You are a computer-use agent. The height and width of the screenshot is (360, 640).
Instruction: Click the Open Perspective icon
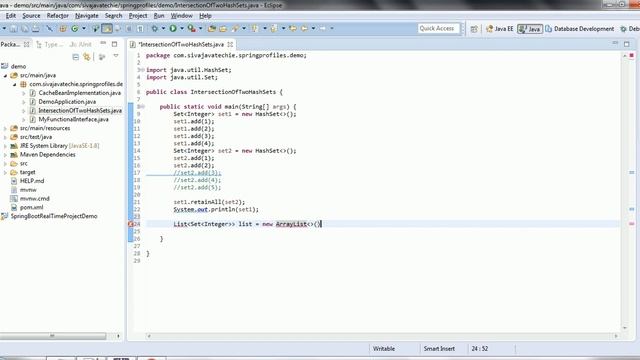474,29
